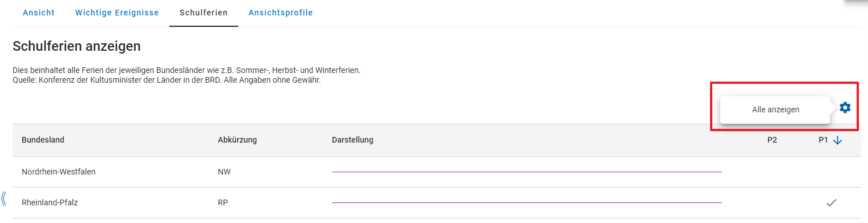Select the Rheinland-Pfalz row name
The width and height of the screenshot is (868, 223).
coord(50,202)
